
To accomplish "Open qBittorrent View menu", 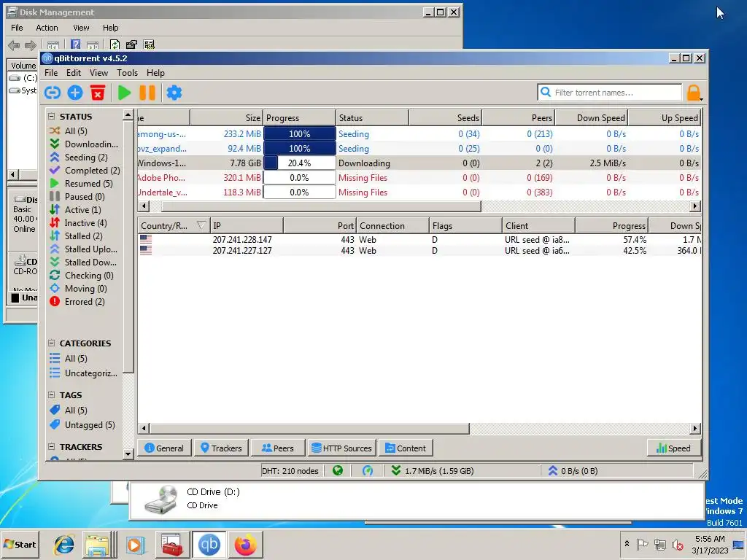I will [98, 73].
